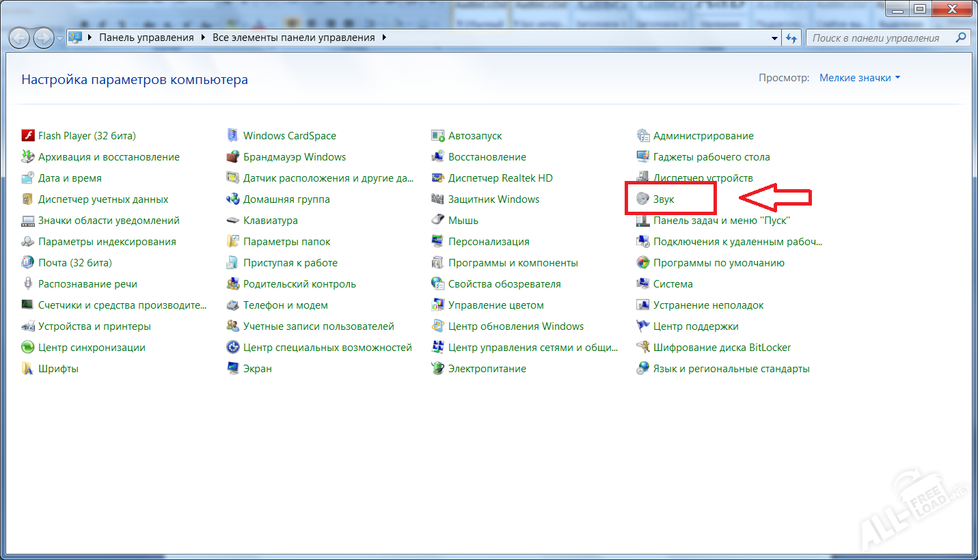Image resolution: width=978 pixels, height=560 pixels.
Task: Open the Мелкие значки view dropdown
Action: (859, 78)
